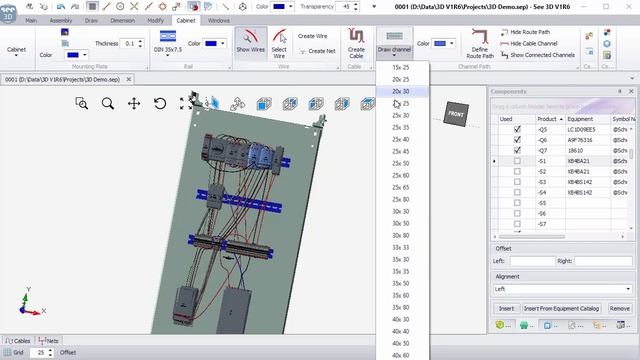Click Show Connected Channels
The image size is (640, 360).
tap(538, 55)
